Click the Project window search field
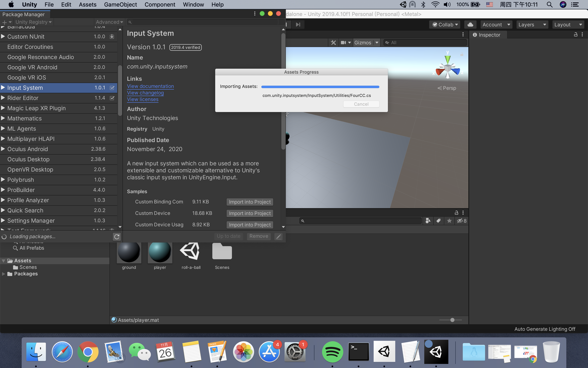 (x=361, y=221)
